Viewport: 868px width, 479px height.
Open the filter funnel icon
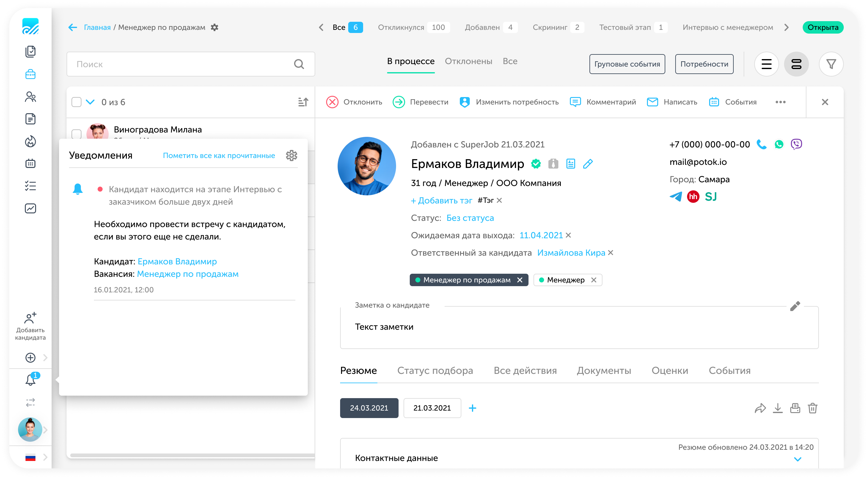point(831,64)
